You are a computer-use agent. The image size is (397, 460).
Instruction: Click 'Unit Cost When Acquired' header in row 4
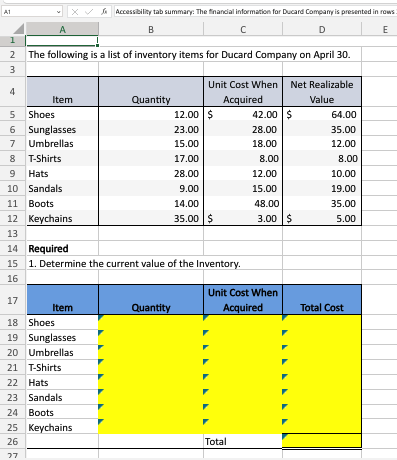coord(243,92)
